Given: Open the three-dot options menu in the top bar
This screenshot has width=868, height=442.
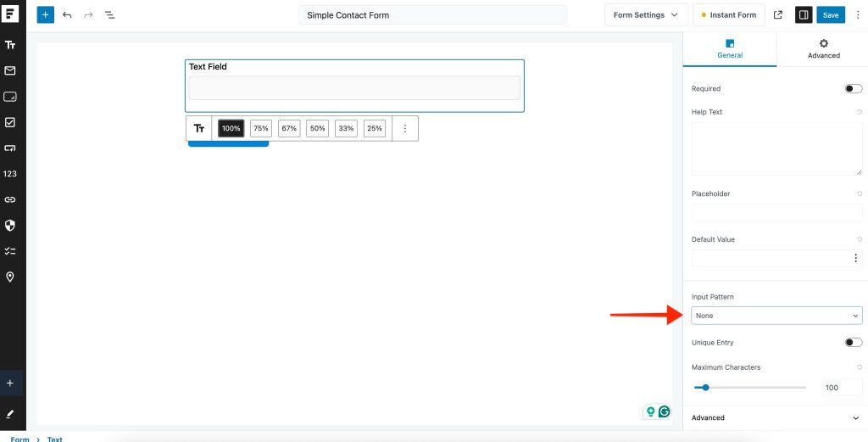Looking at the screenshot, I should click(858, 15).
